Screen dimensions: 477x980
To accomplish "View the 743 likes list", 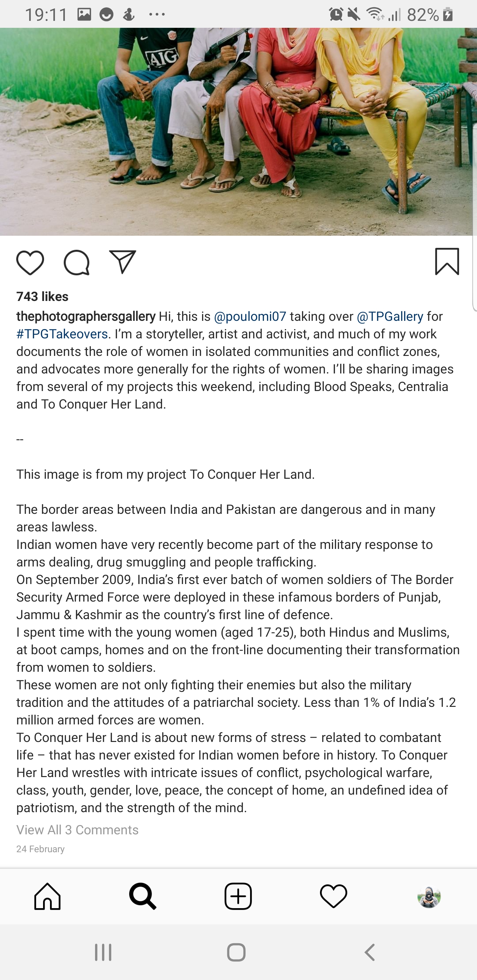I will [x=42, y=297].
